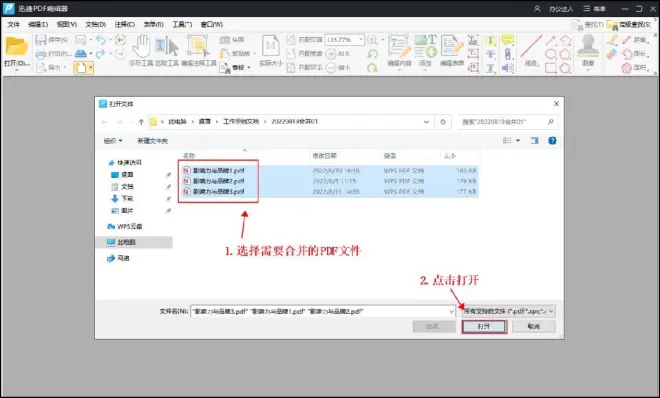Click New Folder in dialog toolbar
Screen dimensions: 660x398
click(152, 141)
